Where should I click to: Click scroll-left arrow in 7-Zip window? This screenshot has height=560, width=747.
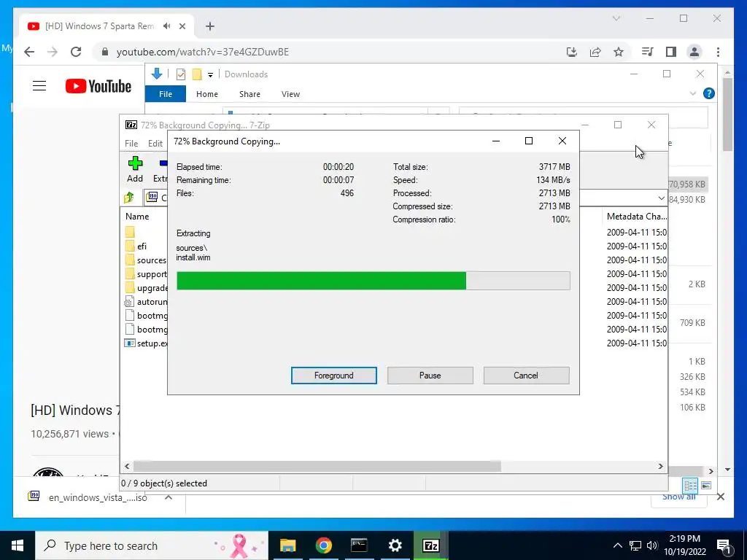click(x=127, y=466)
